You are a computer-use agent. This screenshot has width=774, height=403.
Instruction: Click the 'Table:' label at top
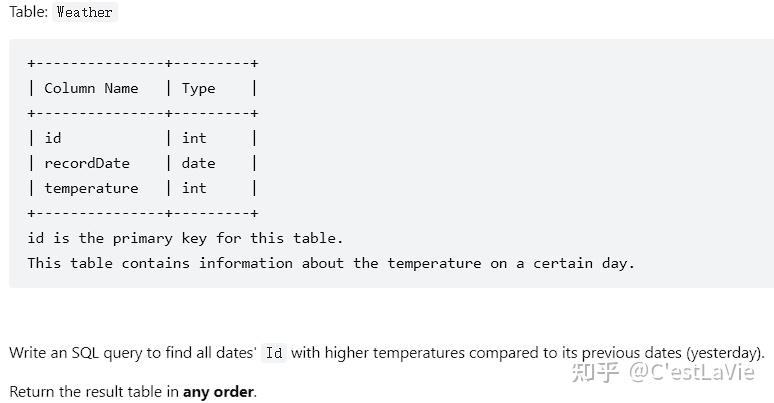28,12
